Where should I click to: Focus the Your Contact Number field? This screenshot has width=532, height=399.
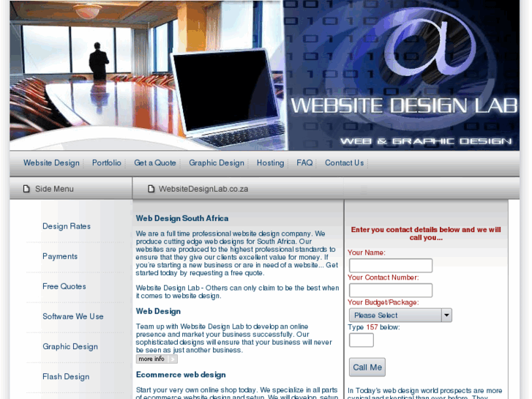391,291
